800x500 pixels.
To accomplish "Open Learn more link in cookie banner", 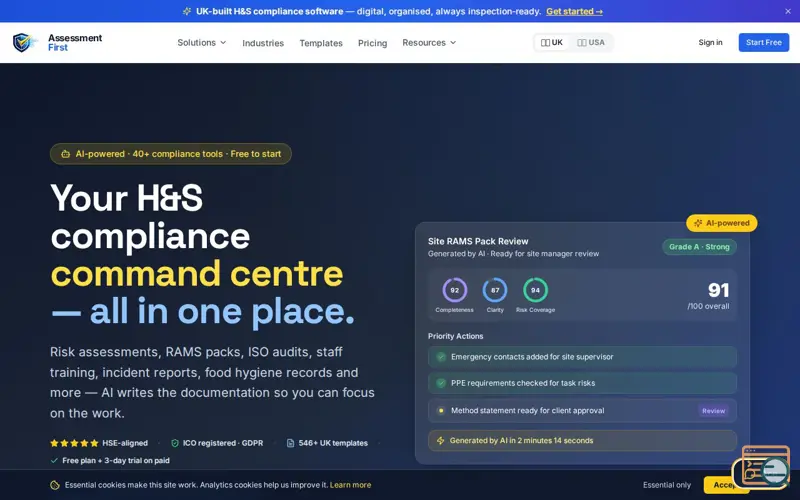I will click(350, 485).
